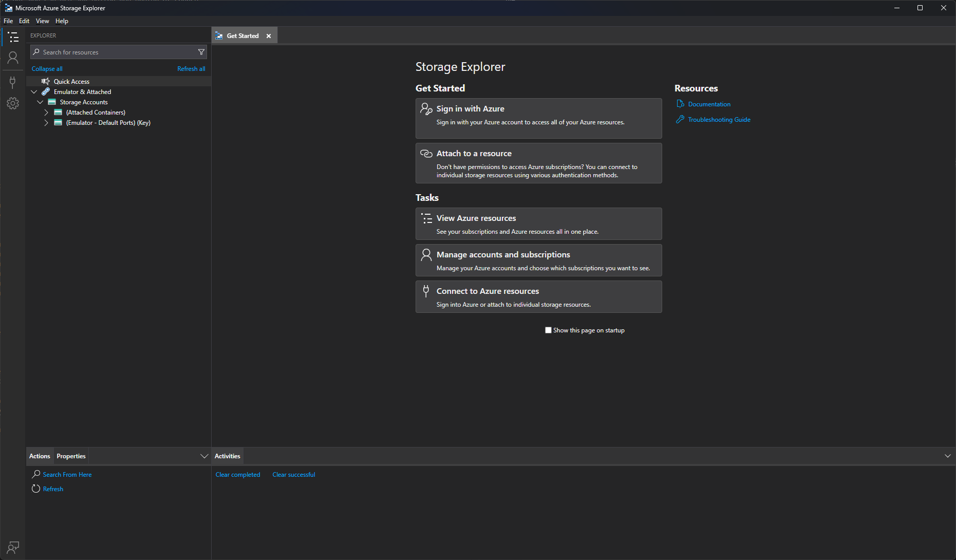Click the Refresh action link
Viewport: 956px width, 560px height.
(53, 489)
